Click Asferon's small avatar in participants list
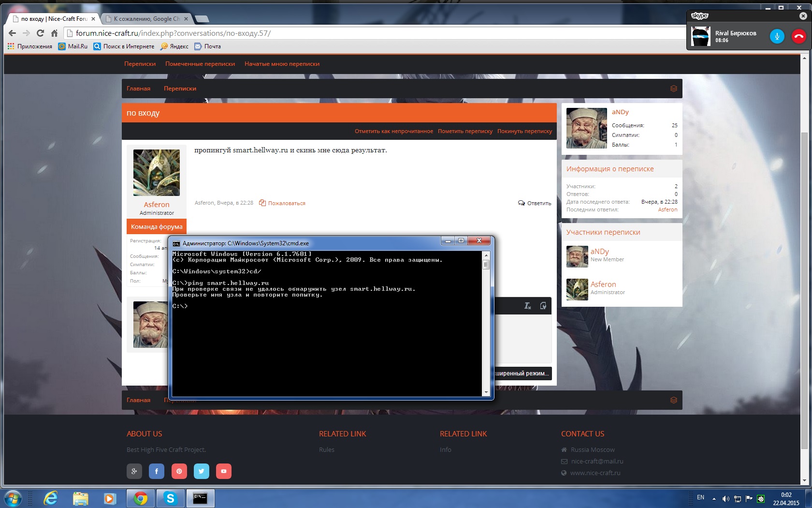Image resolution: width=812 pixels, height=508 pixels. [x=577, y=289]
